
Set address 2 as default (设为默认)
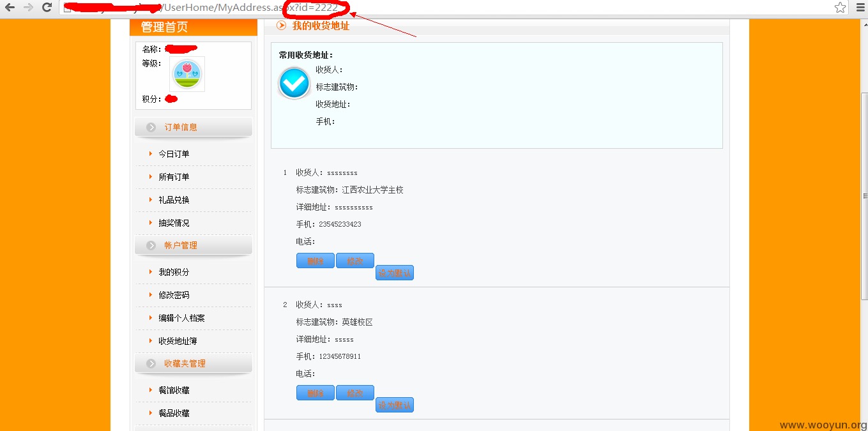[x=395, y=405]
